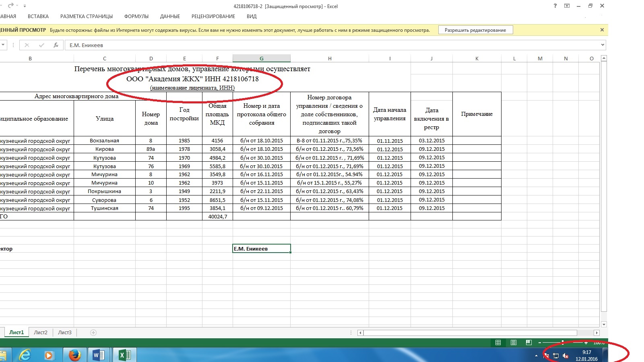Switch to the Лист3 sheet tab
Screen dimensions: 644x362
[x=65, y=333]
